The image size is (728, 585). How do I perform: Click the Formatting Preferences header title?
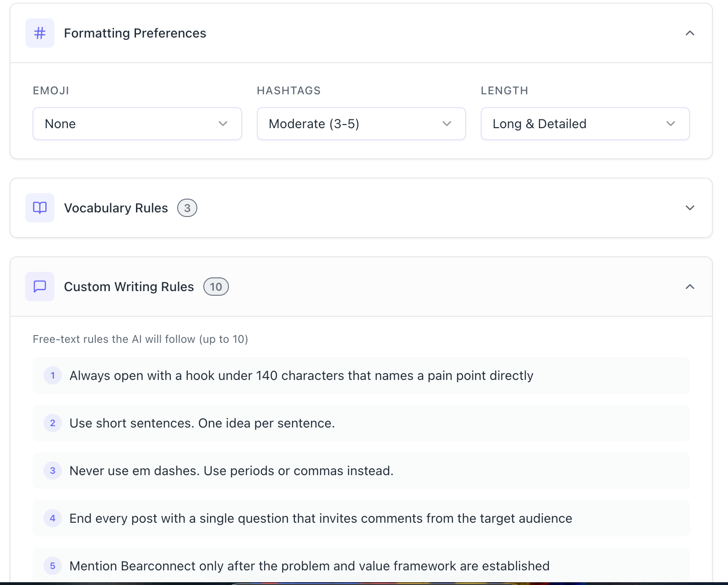135,33
